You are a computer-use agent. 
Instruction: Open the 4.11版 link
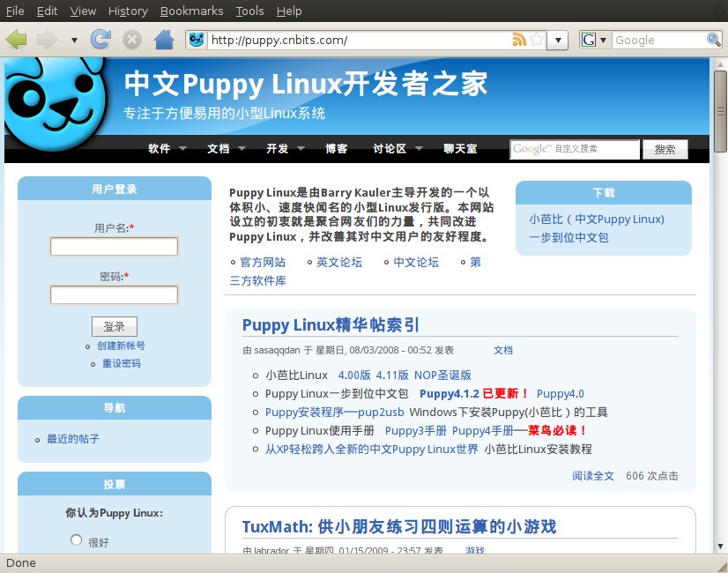pyautogui.click(x=392, y=376)
